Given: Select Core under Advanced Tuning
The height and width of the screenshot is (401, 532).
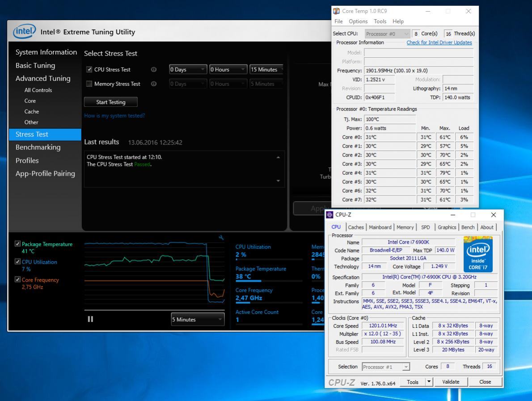Looking at the screenshot, I should coord(30,101).
